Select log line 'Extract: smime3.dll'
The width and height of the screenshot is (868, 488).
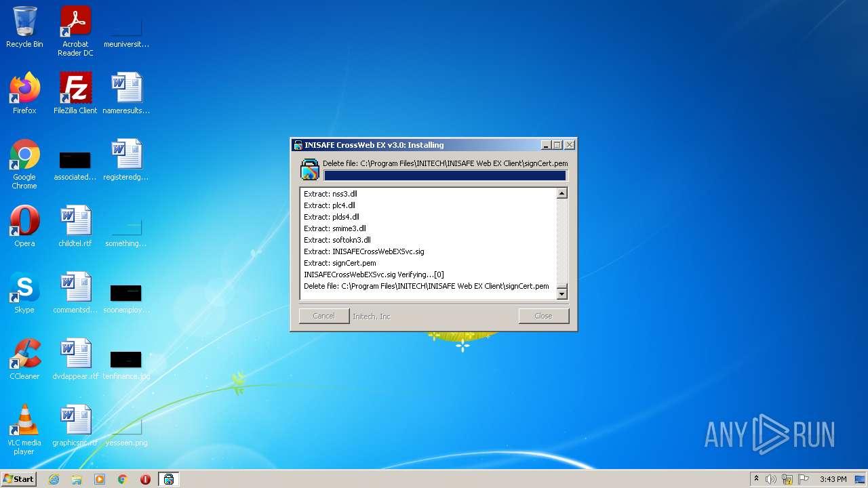335,228
